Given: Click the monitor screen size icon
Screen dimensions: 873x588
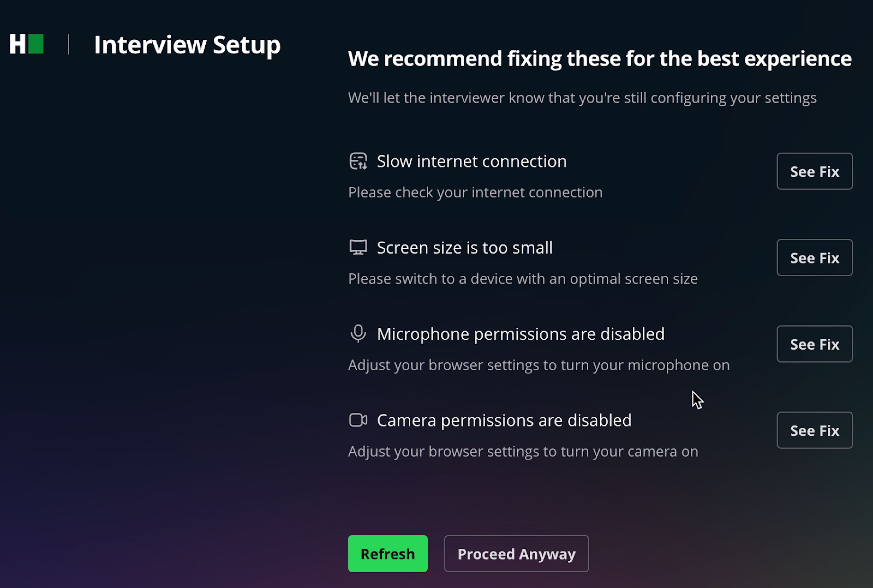Looking at the screenshot, I should [358, 248].
